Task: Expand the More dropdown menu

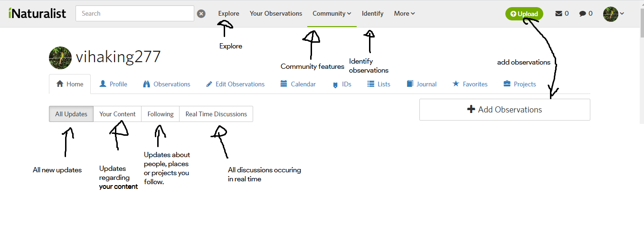Action: (x=405, y=13)
